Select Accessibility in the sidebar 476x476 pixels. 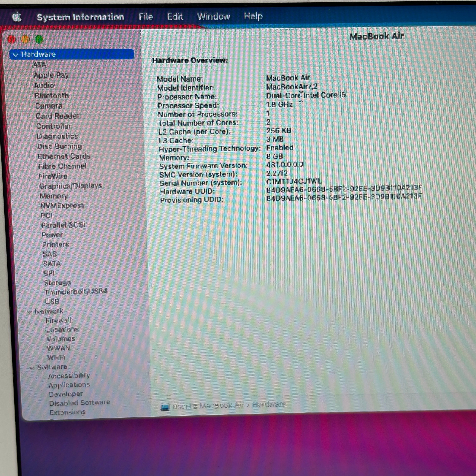click(x=69, y=376)
